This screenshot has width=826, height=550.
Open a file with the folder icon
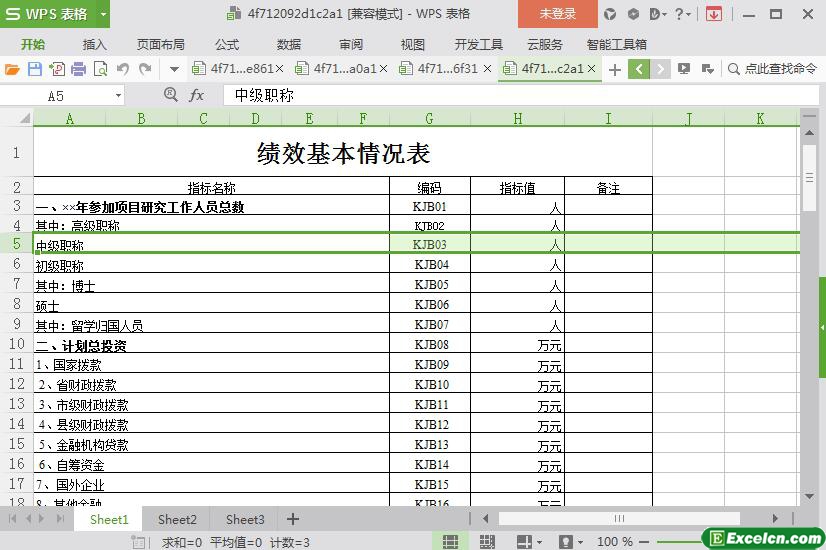[x=12, y=69]
